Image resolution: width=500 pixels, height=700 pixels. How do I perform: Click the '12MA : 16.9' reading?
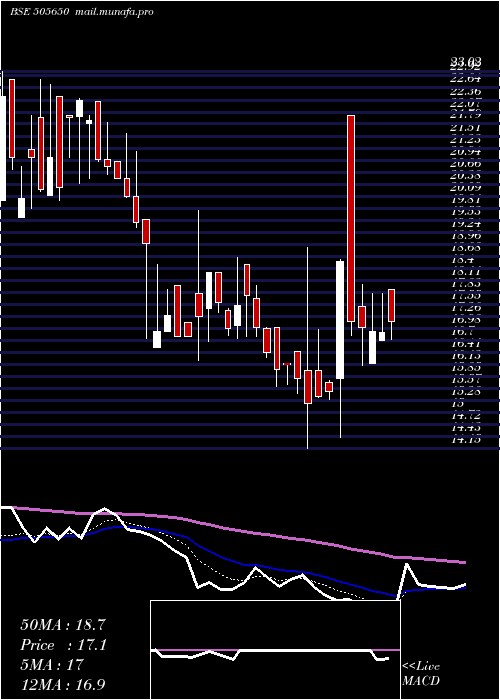pyautogui.click(x=63, y=684)
